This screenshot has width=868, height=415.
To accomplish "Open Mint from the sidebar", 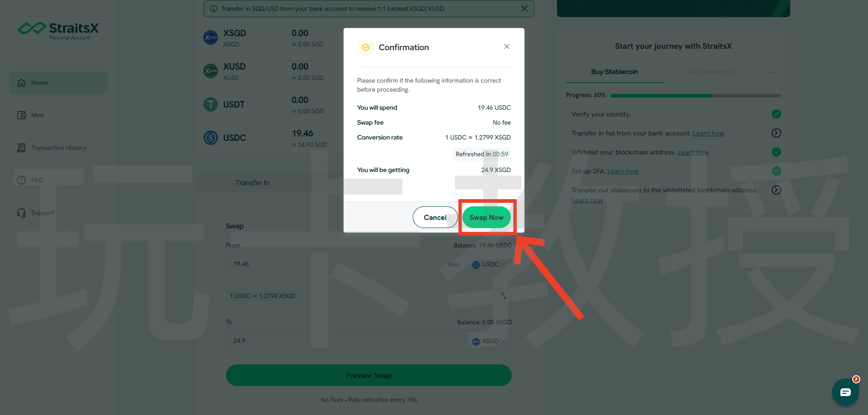I will tap(37, 115).
